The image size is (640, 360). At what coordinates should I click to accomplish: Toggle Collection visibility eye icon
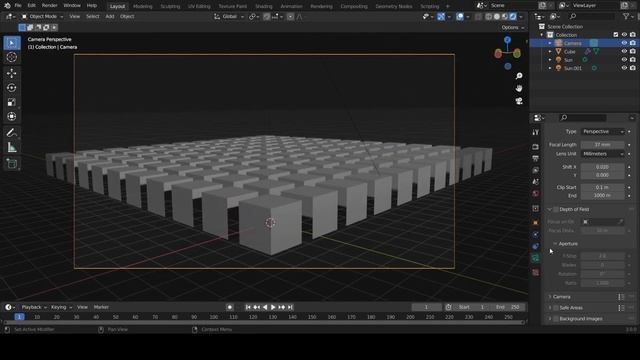point(624,35)
